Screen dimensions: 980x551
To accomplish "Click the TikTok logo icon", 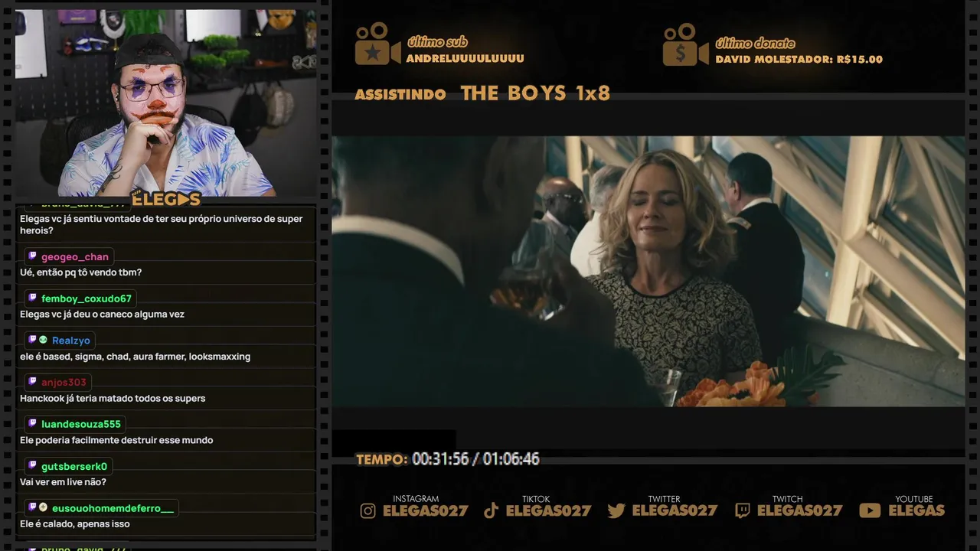I will click(492, 511).
